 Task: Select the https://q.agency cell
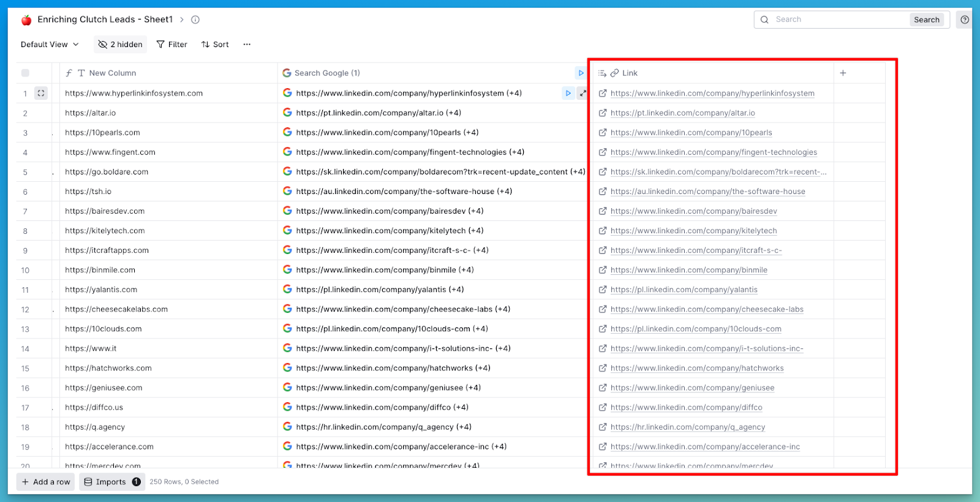tap(168, 427)
